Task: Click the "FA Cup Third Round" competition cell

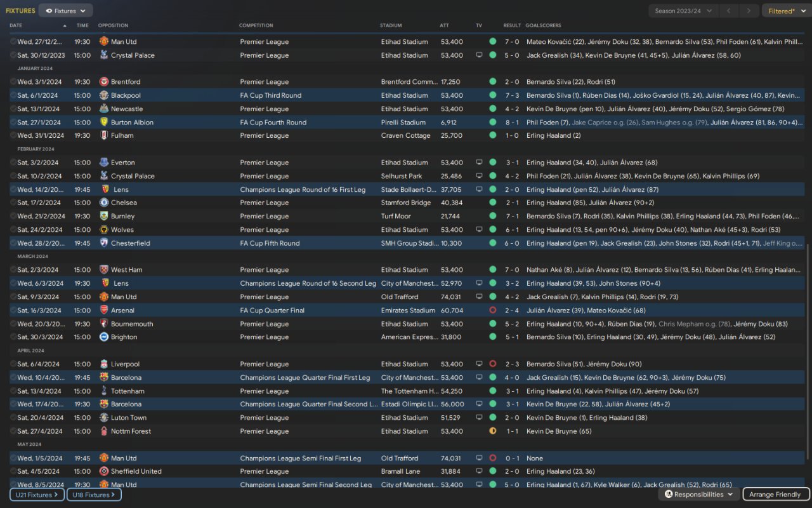Action: [270, 95]
